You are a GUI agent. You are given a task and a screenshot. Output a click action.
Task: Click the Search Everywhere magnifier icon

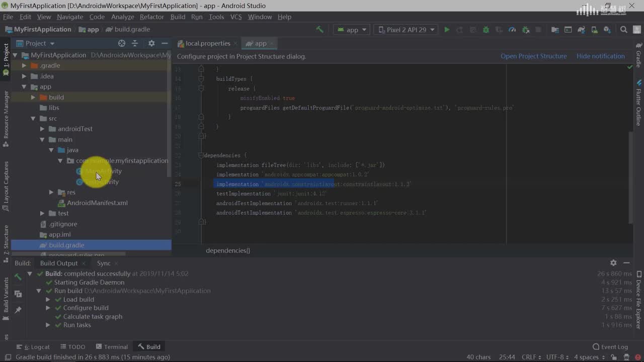[623, 30]
